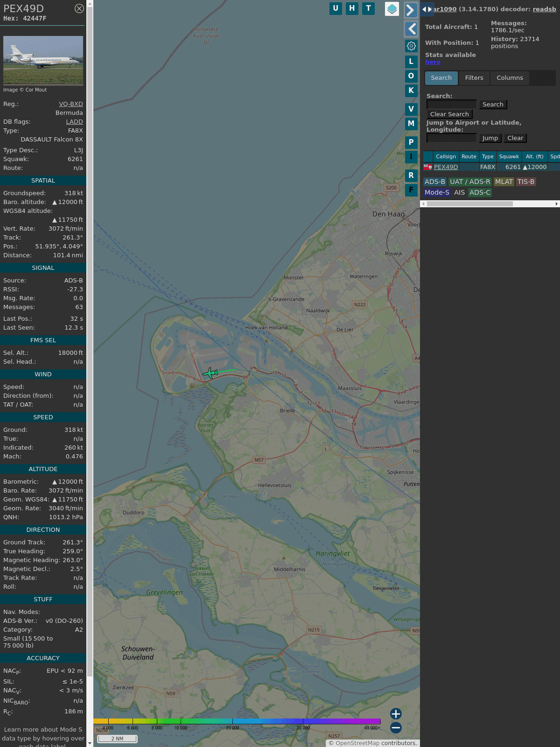Click the zoom in plus button
560x747 pixels.
(x=396, y=713)
